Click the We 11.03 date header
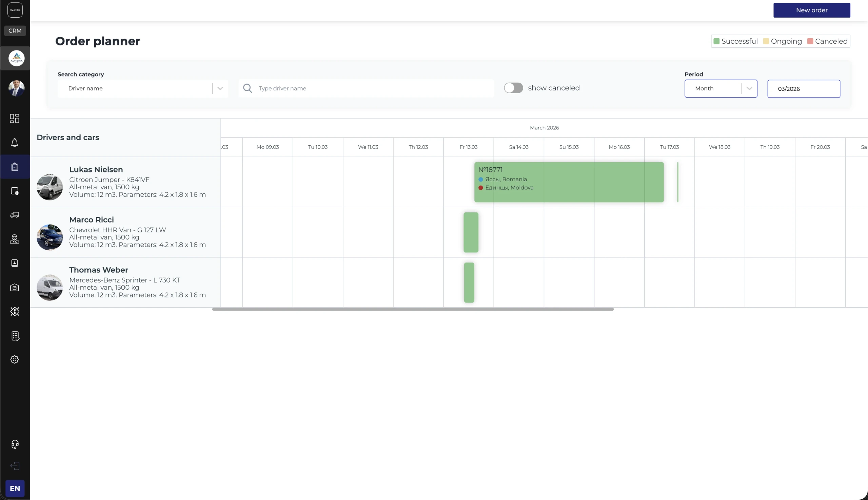868x500 pixels. (x=368, y=147)
